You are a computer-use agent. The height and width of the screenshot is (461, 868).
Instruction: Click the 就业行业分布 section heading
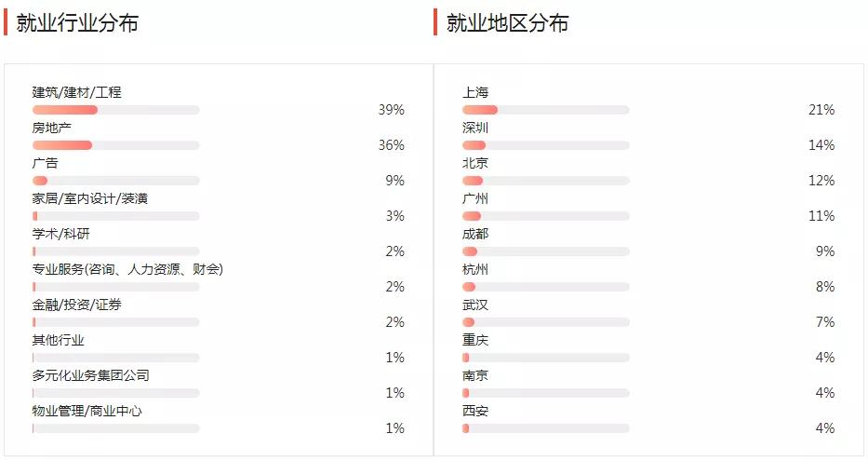(77, 23)
